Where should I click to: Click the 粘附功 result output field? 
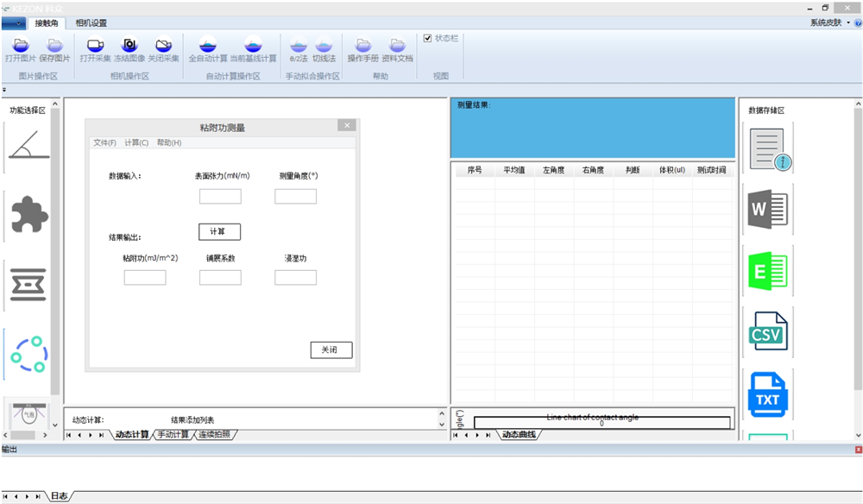(145, 277)
